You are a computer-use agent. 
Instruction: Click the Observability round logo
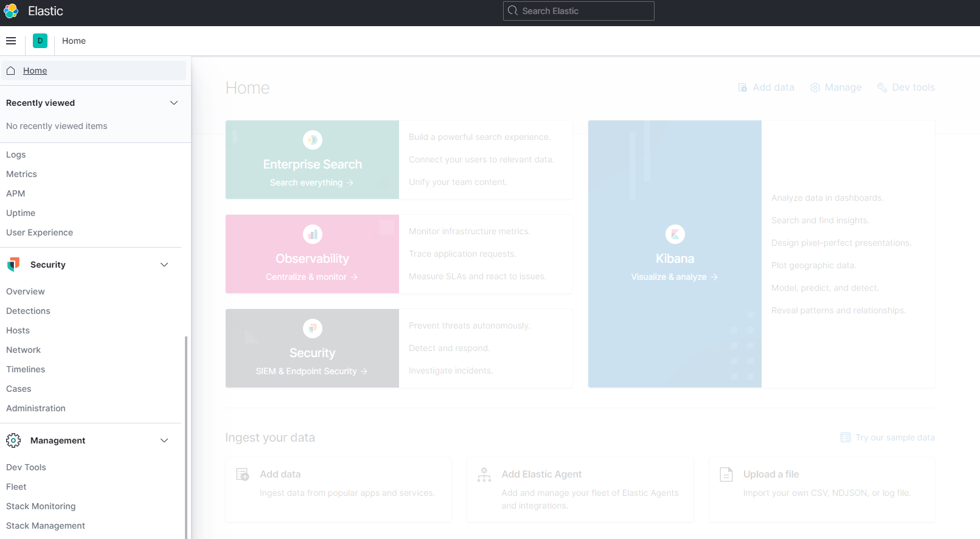coord(313,234)
